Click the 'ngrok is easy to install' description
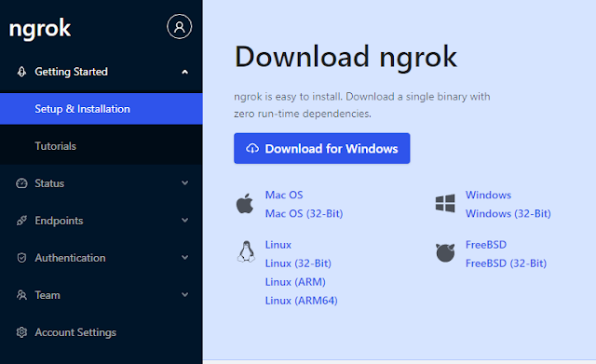Viewport: 596px width, 364px height. pyautogui.click(x=362, y=105)
